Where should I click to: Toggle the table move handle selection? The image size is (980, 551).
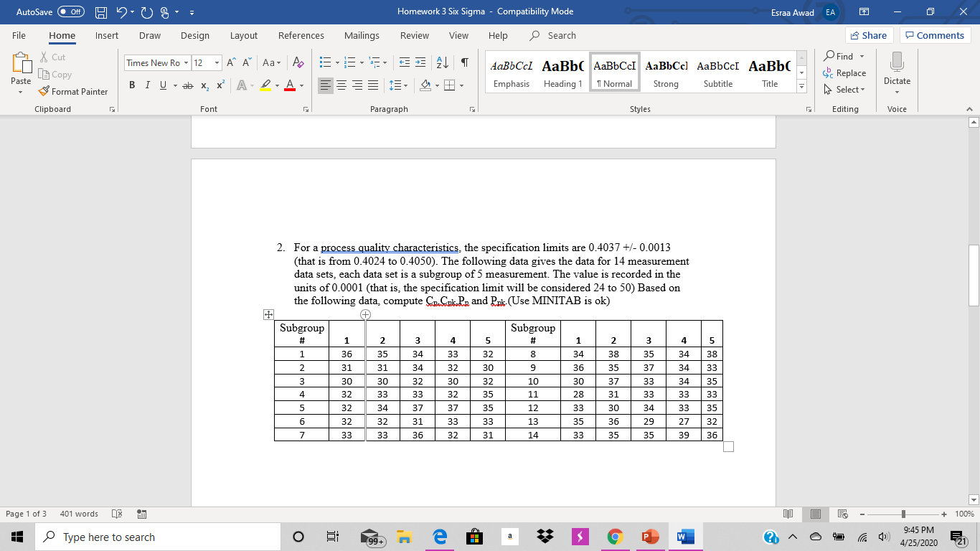(267, 315)
